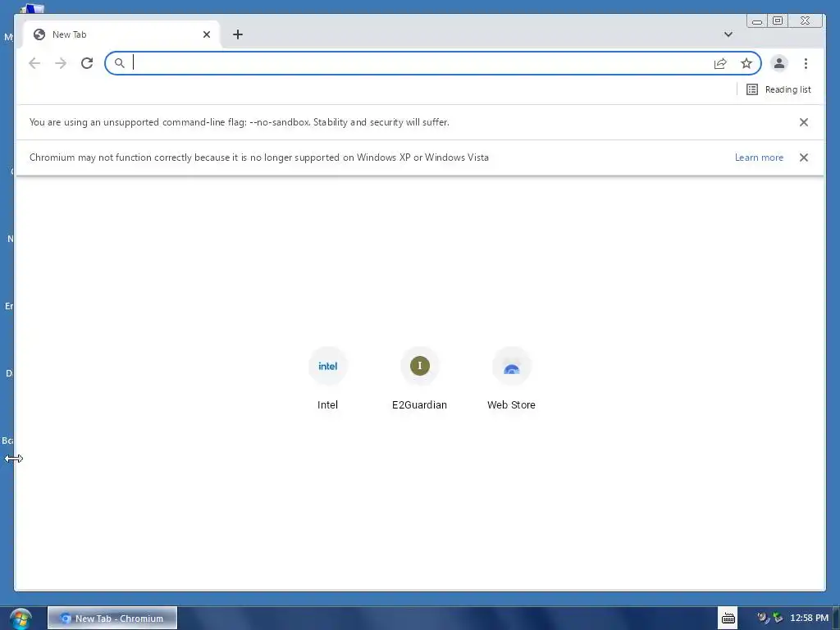Dismiss the Windows XP unsupported warning

tap(804, 157)
